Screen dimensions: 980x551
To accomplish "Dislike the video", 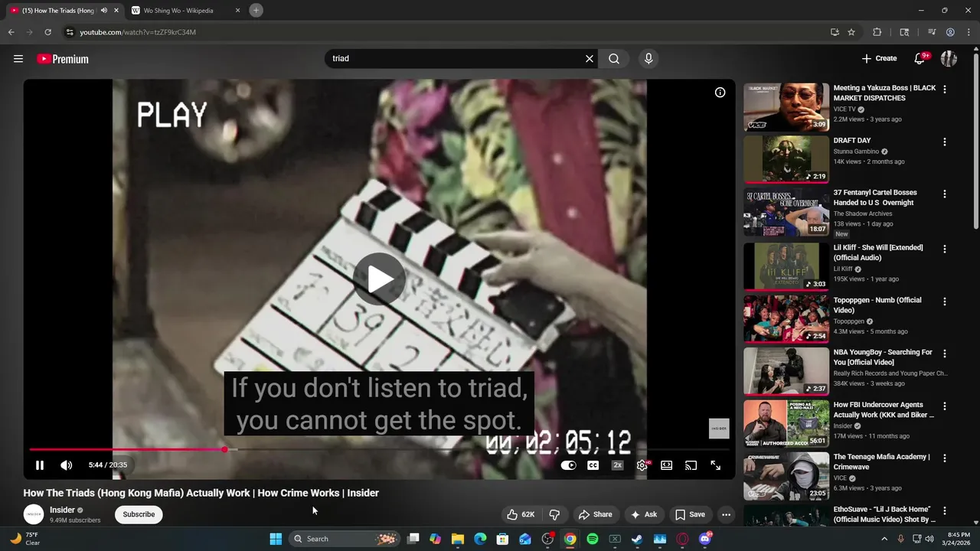I will tap(555, 514).
